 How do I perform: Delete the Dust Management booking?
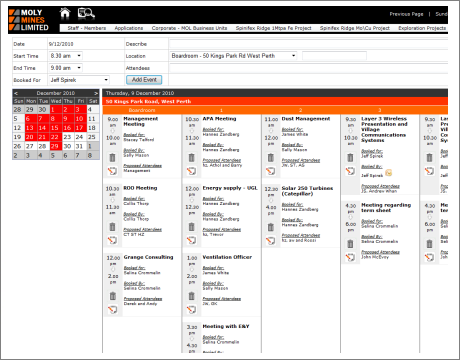(271, 157)
